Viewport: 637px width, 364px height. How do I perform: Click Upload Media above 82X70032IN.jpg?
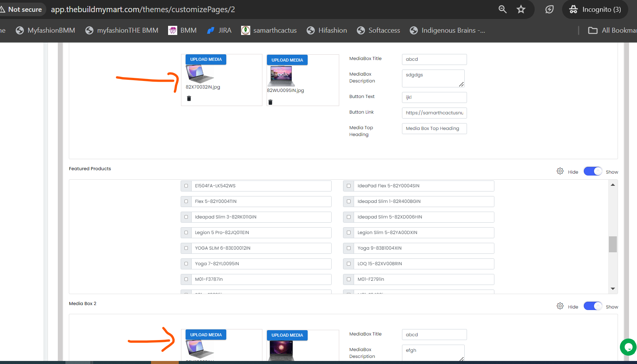coord(206,59)
